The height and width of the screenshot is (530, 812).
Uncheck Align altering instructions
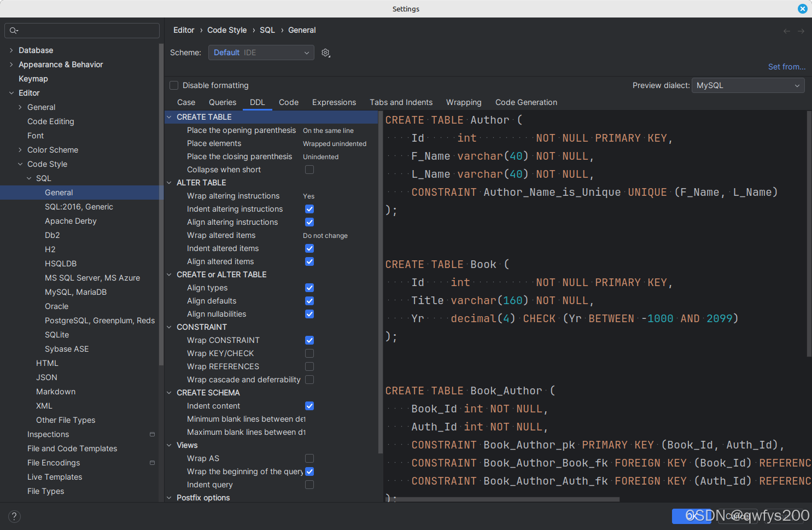(x=309, y=222)
